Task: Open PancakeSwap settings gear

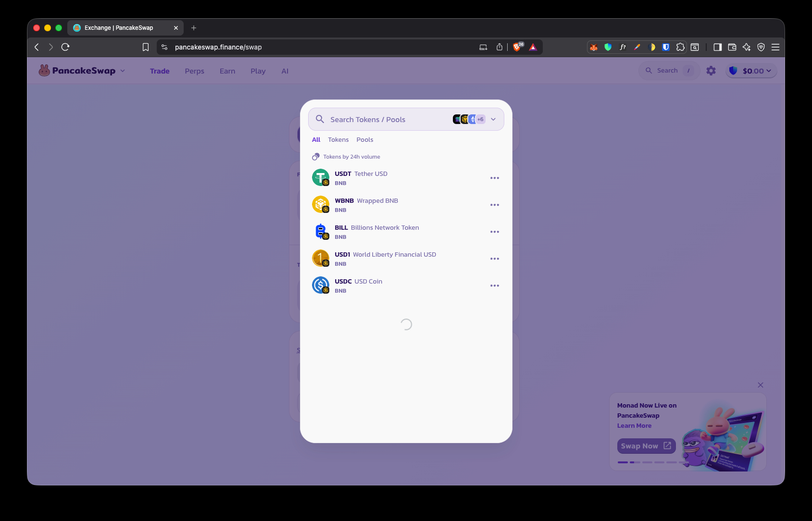Action: [711, 71]
